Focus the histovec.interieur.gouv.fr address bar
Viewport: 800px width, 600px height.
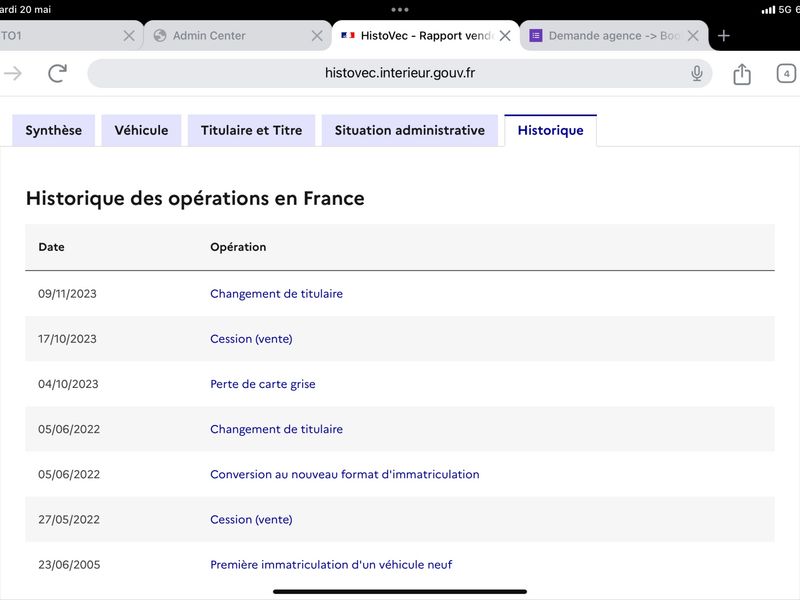(399, 73)
